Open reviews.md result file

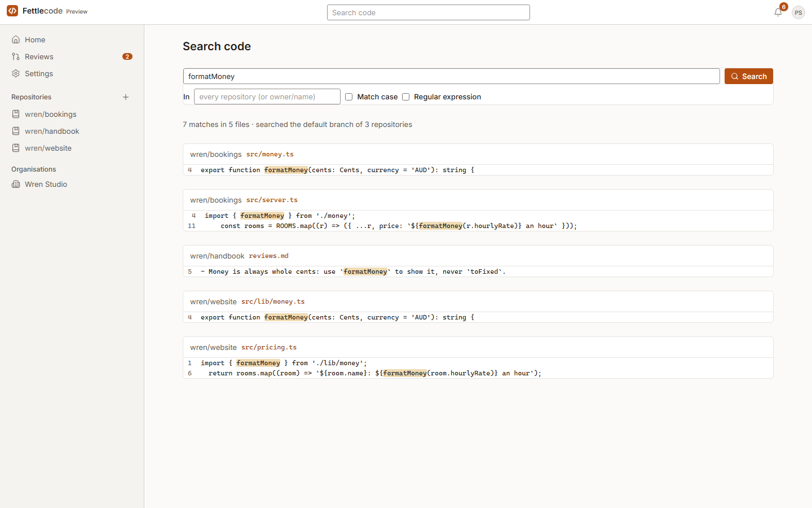[268, 256]
